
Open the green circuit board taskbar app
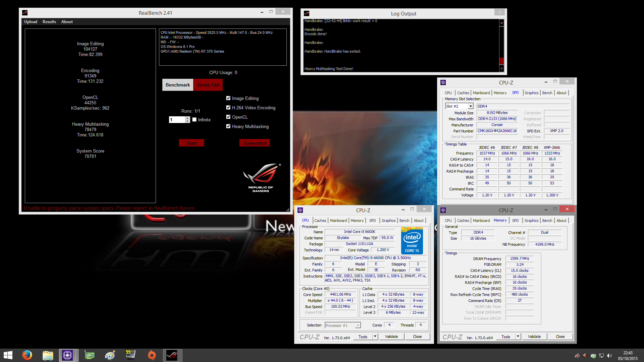pyautogui.click(x=90, y=355)
